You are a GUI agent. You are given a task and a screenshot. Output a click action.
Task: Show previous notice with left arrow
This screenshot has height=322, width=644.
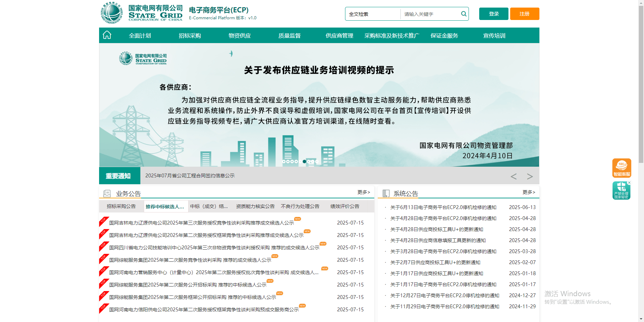pos(513,176)
